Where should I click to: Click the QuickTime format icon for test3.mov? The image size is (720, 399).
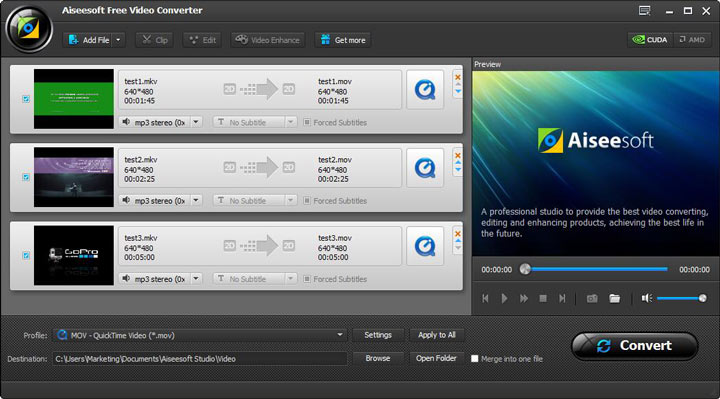pyautogui.click(x=425, y=246)
